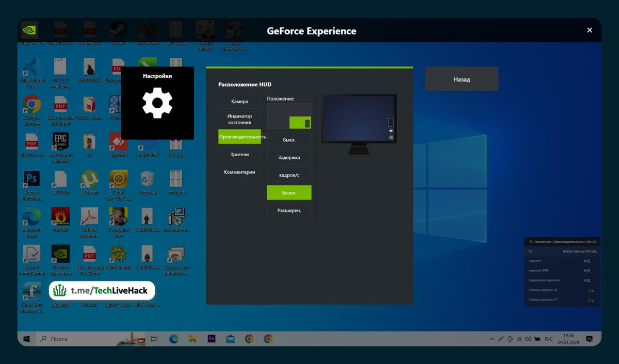Click the Epic Games Launcher desktop icon

[60, 147]
